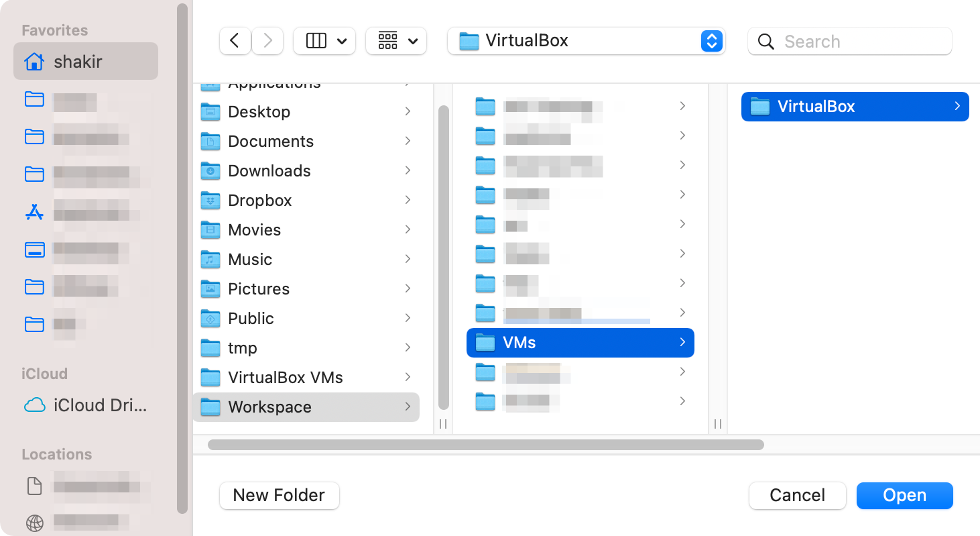Viewport: 980px width, 536px height.
Task: Select the Desktop folder
Action: 306,112
